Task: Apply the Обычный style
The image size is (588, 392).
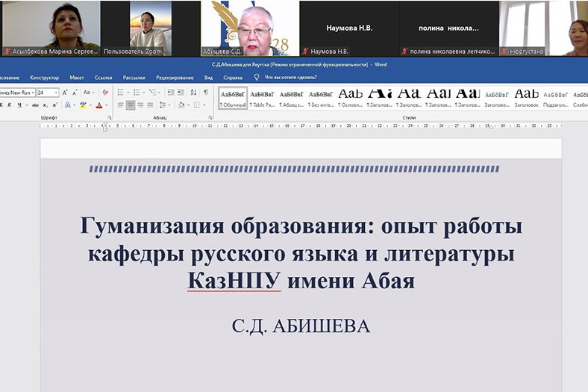Action: 232,98
